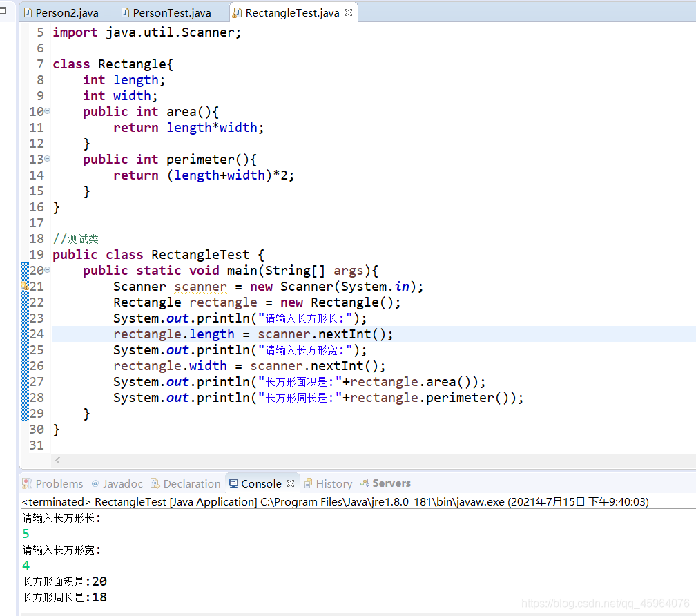The image size is (696, 616).
Task: Click line number 17 in the gutter
Action: 37,223
